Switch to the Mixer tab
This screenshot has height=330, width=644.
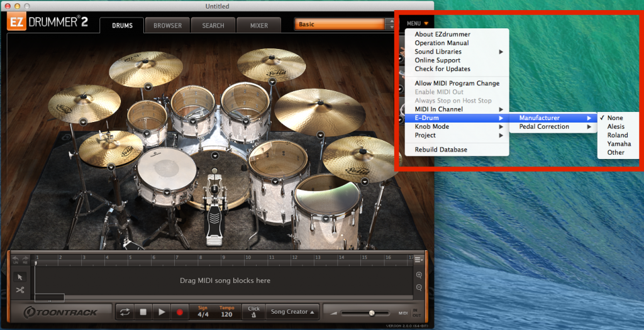coord(259,26)
